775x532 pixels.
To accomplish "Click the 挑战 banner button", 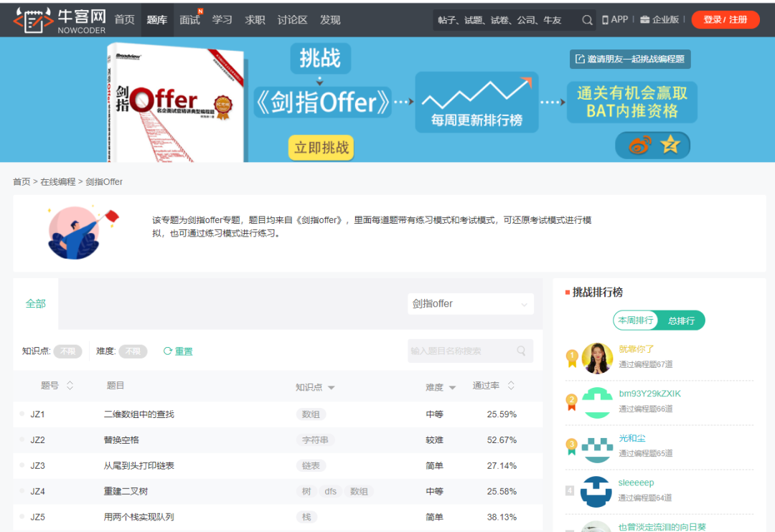I will coord(320,58).
